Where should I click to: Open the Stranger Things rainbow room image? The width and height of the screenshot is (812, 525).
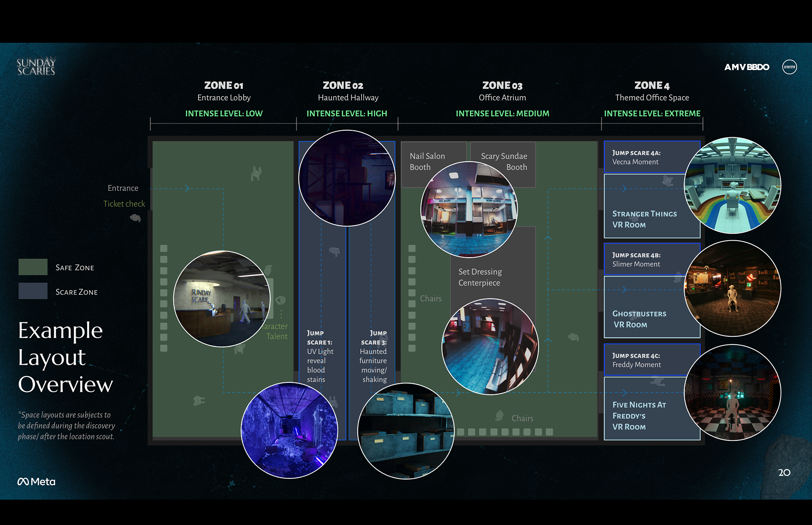[732, 185]
